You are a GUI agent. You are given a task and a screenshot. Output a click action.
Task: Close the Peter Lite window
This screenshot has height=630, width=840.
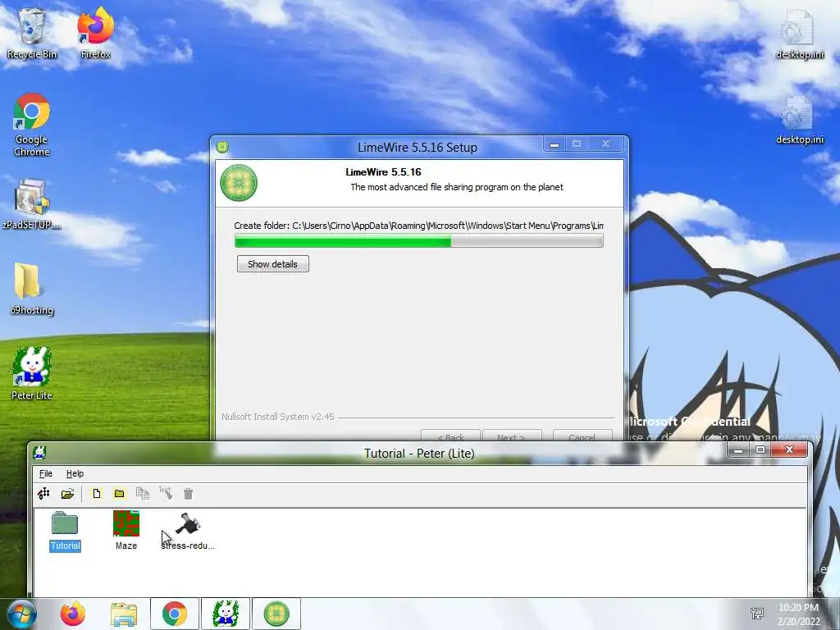point(789,450)
